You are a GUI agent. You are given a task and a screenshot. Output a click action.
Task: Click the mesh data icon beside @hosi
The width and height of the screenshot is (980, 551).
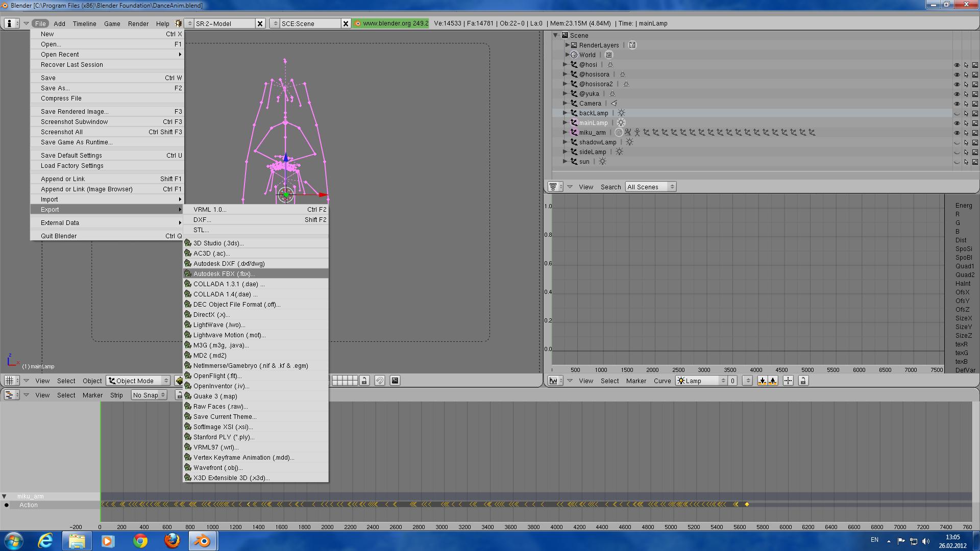(x=610, y=65)
